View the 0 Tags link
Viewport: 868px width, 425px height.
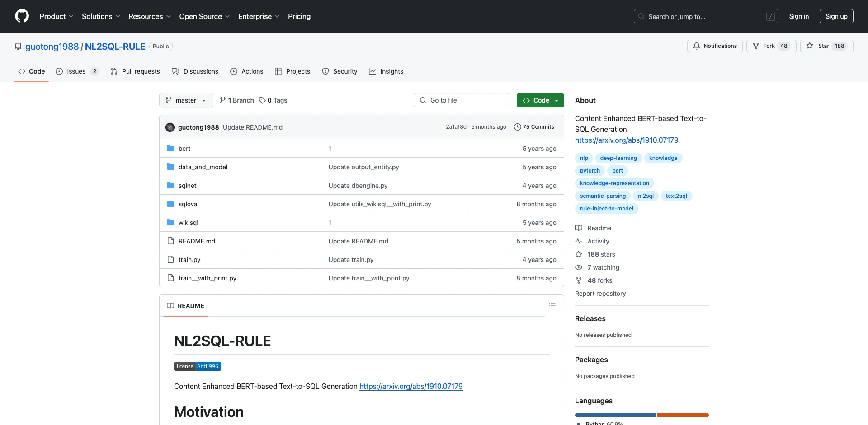[273, 100]
